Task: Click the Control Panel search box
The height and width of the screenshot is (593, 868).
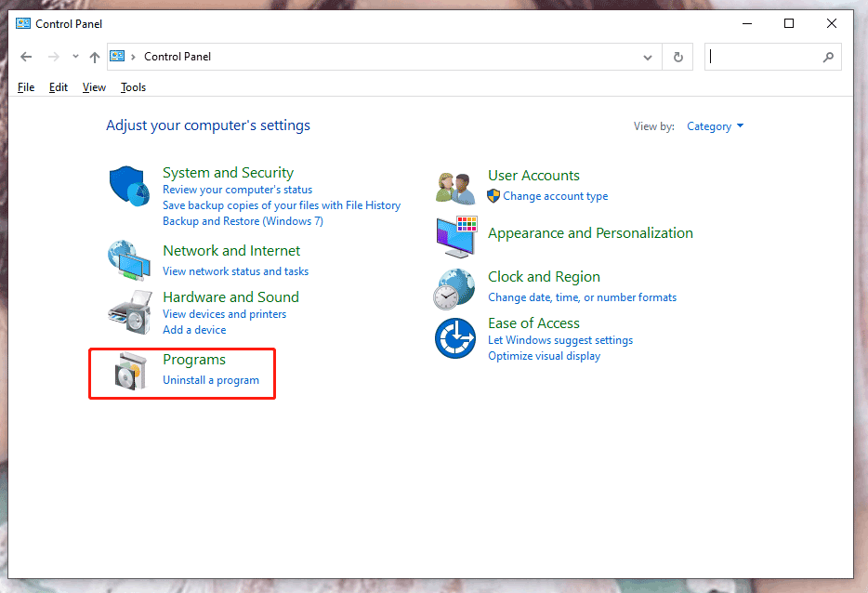Action: tap(773, 57)
